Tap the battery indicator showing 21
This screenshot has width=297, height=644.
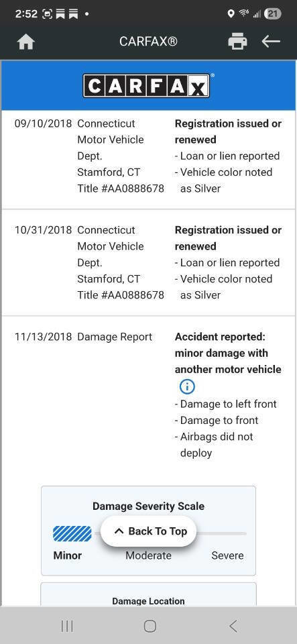click(272, 14)
